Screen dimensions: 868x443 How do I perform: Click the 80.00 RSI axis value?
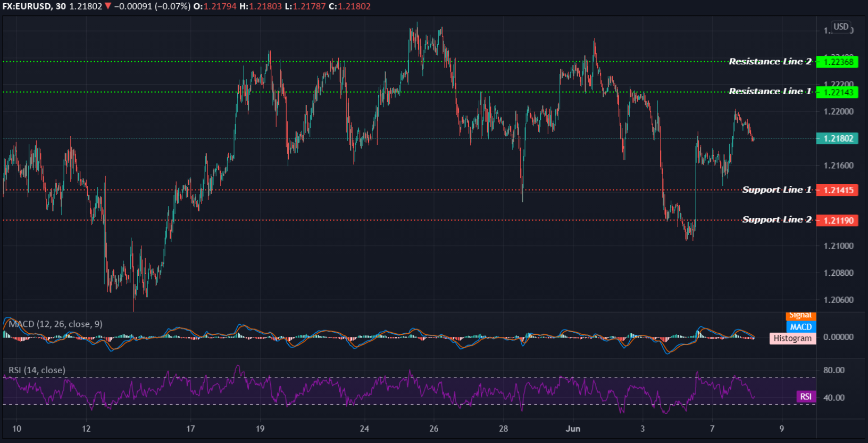click(x=834, y=370)
